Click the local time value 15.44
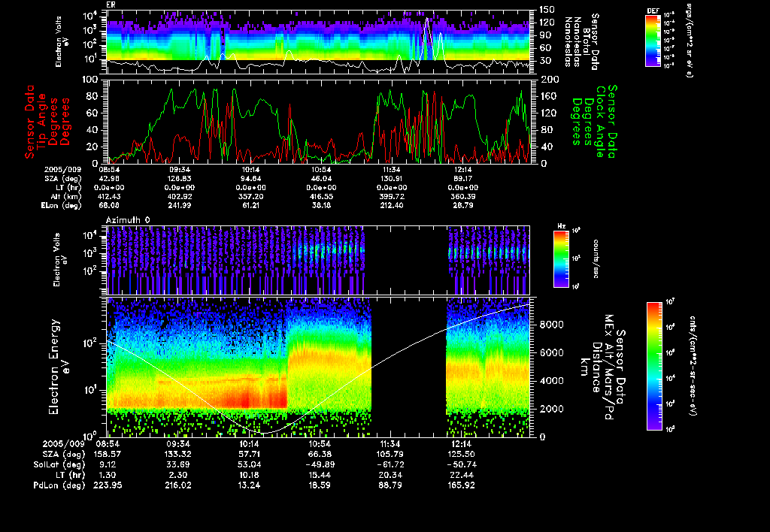This screenshot has height=532, width=770. (x=320, y=475)
